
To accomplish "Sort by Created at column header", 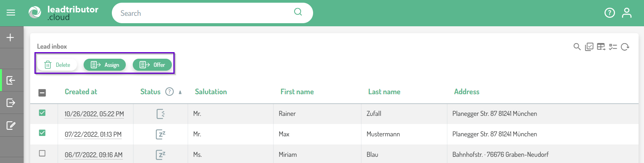I will tap(81, 92).
